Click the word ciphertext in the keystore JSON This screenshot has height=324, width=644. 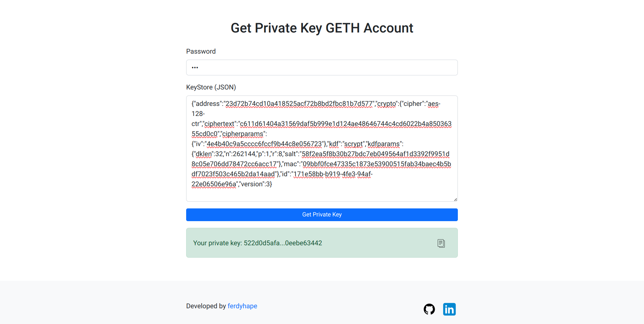[219, 124]
